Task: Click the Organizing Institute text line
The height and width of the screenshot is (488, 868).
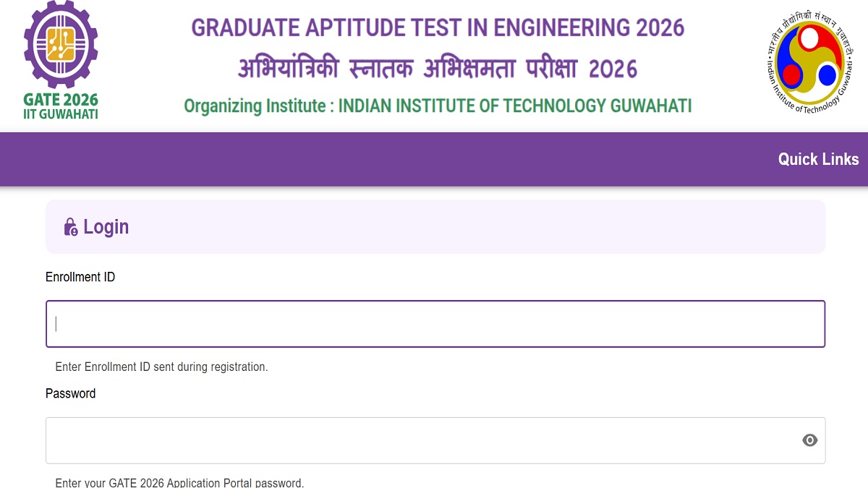Action: [437, 106]
